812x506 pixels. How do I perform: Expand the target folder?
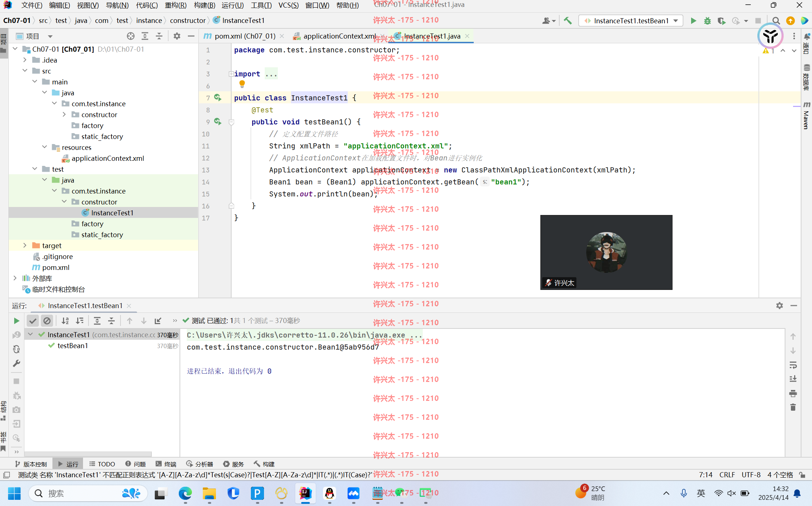click(x=25, y=245)
